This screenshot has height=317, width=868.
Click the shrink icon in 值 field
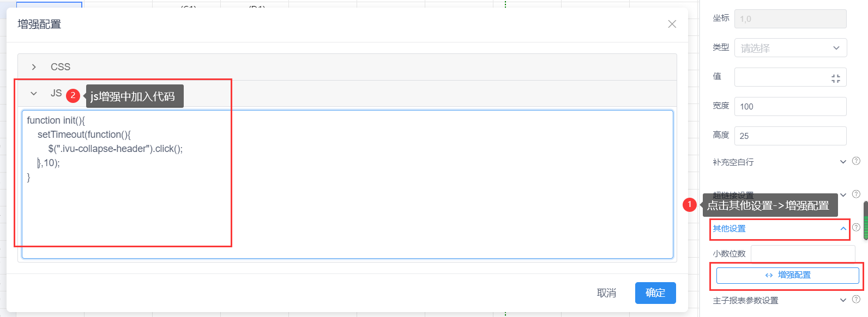[x=836, y=78]
